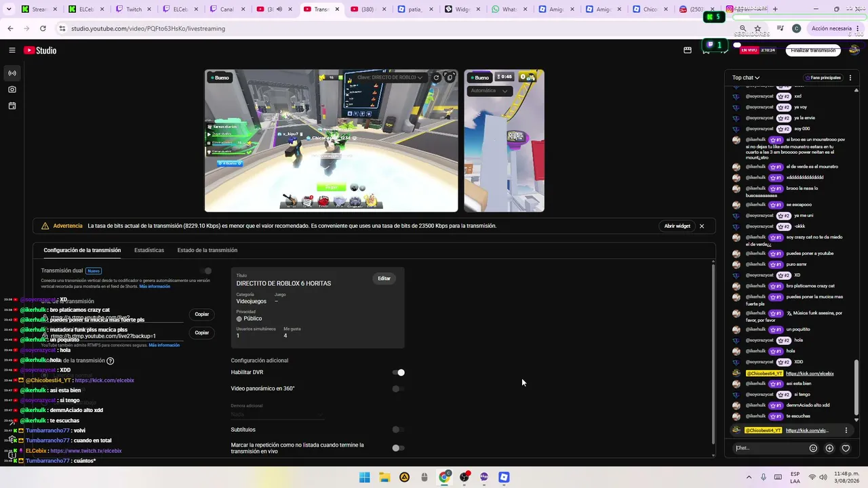Toggle Video panorámico en 360° switch
868x488 pixels.
pyautogui.click(x=398, y=389)
